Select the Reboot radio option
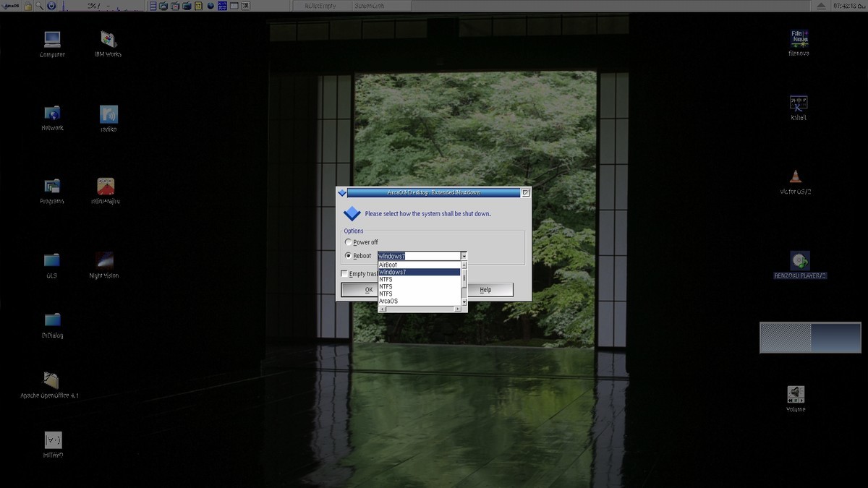Viewport: 868px width, 488px height. click(349, 256)
